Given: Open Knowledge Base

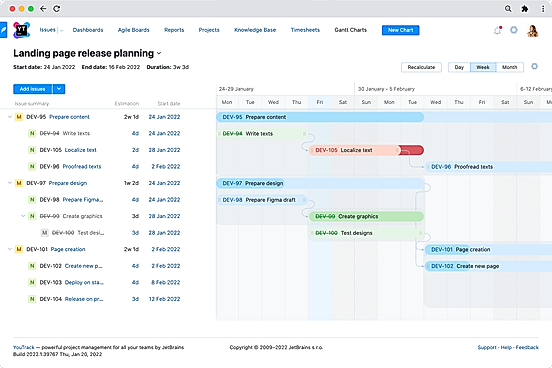Looking at the screenshot, I should pyautogui.click(x=255, y=30).
